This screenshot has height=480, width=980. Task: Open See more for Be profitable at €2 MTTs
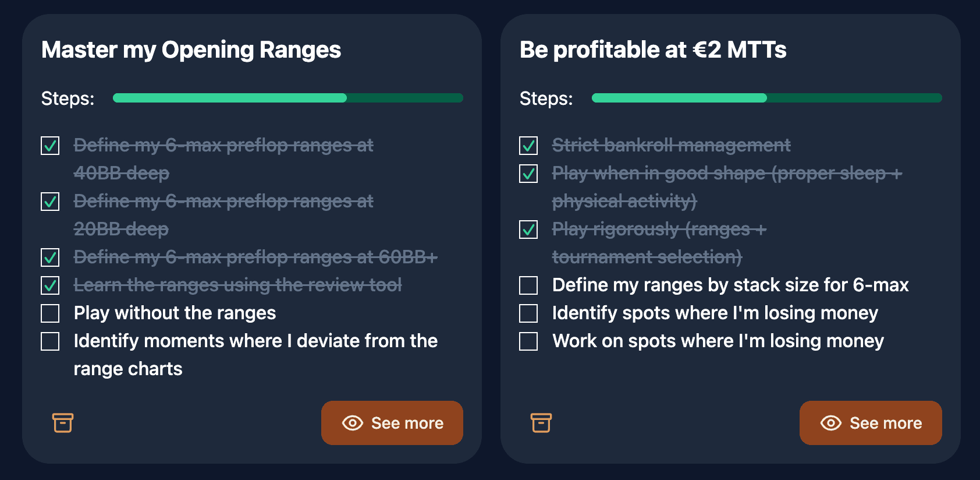click(871, 423)
